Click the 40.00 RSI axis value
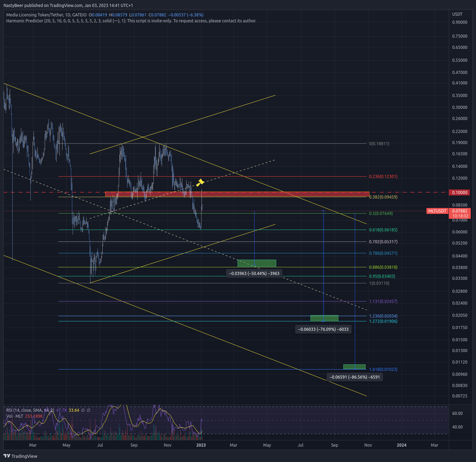The image size is (476, 462). [457, 427]
